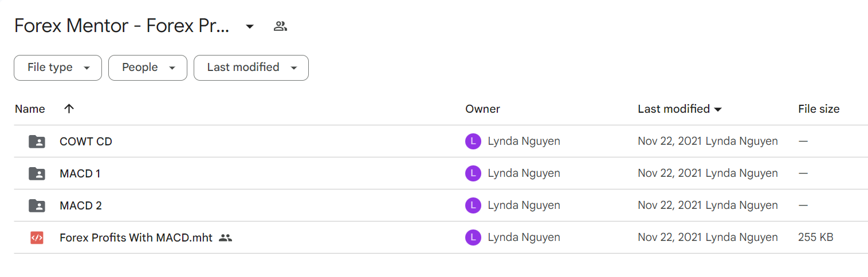
Task: Click the MACD 1 shared folder icon
Action: click(x=37, y=173)
